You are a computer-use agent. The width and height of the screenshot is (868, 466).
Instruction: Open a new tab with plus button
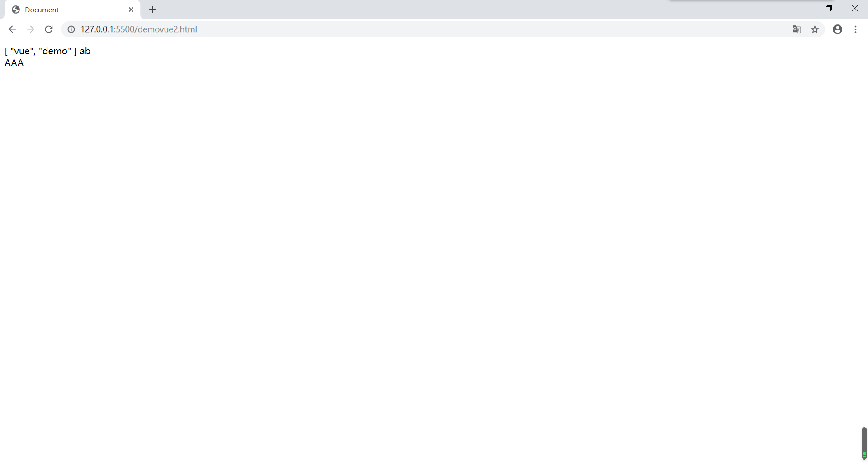153,10
